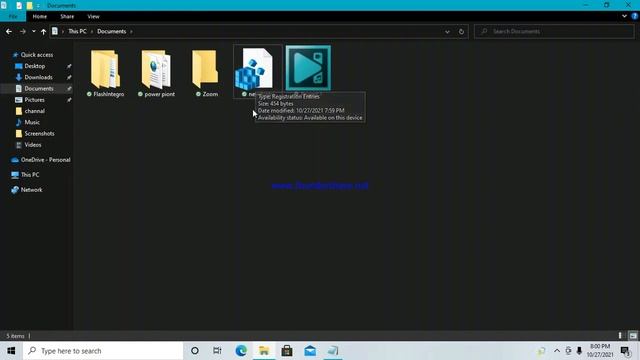Screen dimensions: 640x360
Task: Open the recent locations dropdown arrow
Action: point(33,31)
